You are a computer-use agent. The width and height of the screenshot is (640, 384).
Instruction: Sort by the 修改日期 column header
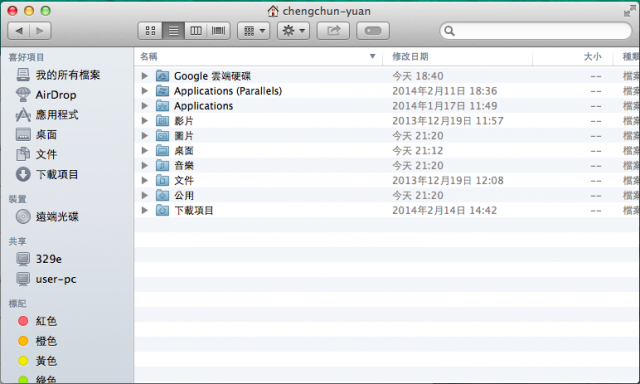(x=458, y=56)
